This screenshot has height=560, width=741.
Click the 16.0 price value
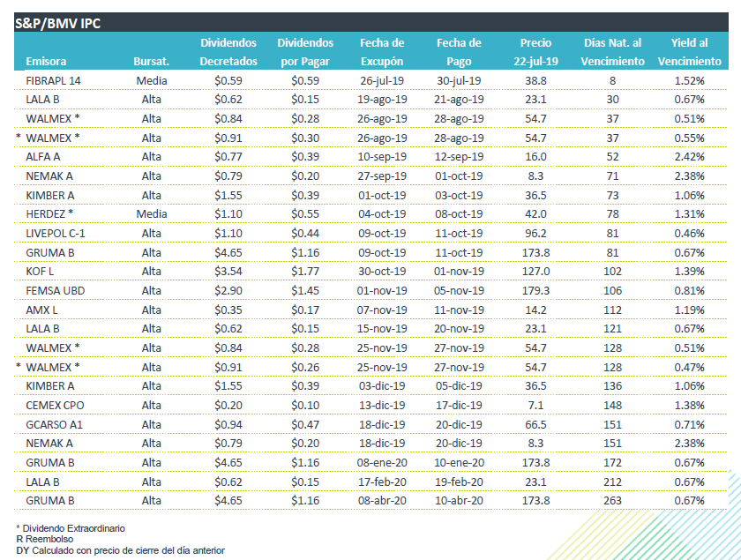[536, 157]
